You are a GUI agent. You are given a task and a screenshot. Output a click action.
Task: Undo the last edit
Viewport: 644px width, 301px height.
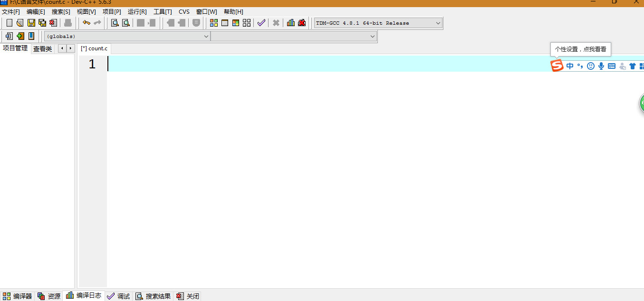pyautogui.click(x=87, y=23)
